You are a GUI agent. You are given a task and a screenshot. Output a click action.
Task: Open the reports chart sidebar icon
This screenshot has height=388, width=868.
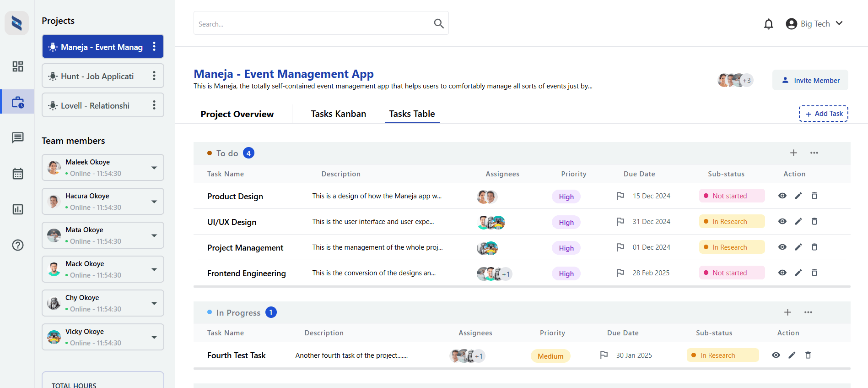point(17,209)
